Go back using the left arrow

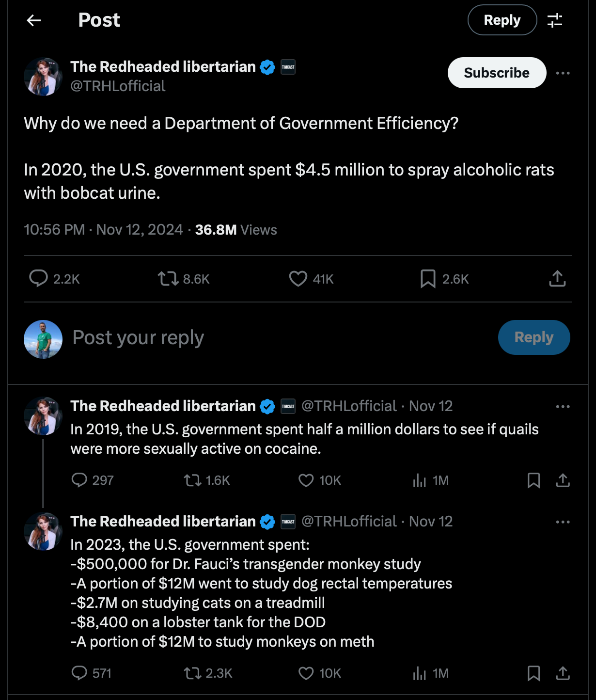(x=34, y=20)
